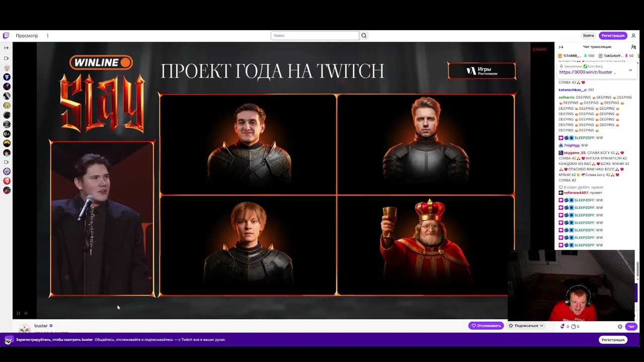The height and width of the screenshot is (362, 644).
Task: Click the Чат трансляции header text
Action: (597, 47)
